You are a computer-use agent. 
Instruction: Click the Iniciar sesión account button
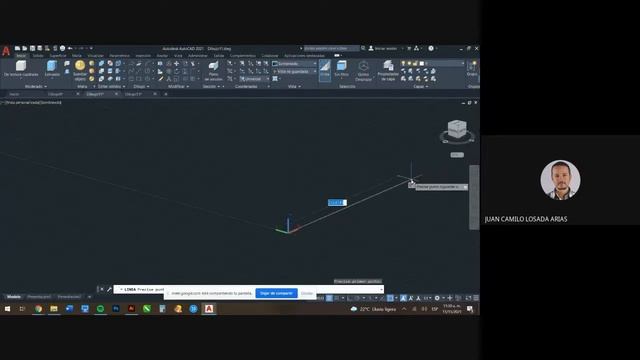[x=383, y=48]
